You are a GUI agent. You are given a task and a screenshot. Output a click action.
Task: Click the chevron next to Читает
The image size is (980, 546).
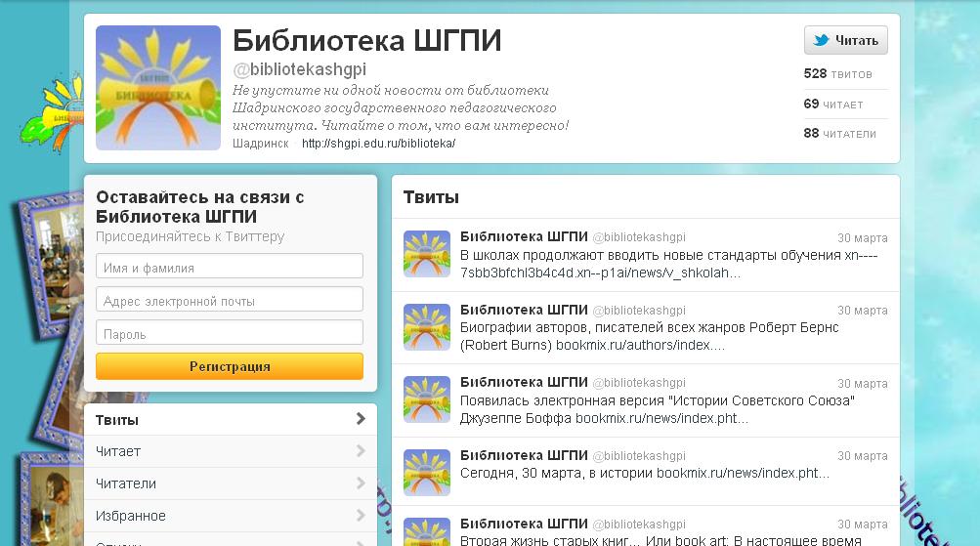[361, 450]
